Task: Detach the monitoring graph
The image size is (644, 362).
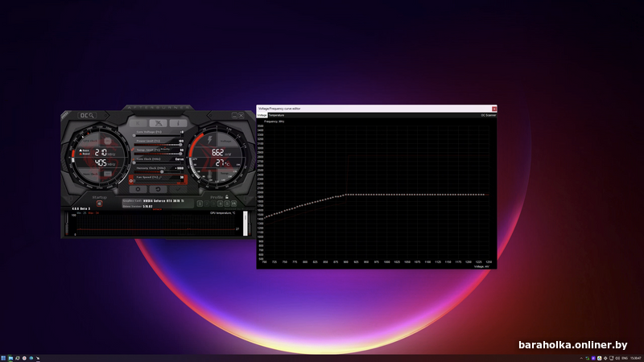Action: (x=157, y=209)
